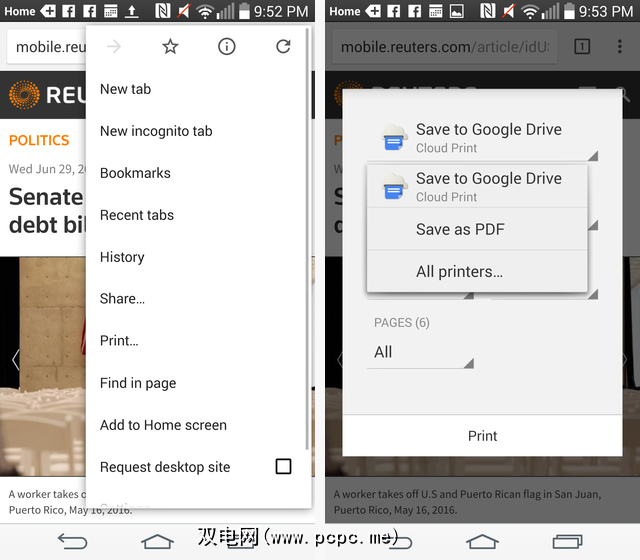Select Print… from the menu

pos(119,341)
